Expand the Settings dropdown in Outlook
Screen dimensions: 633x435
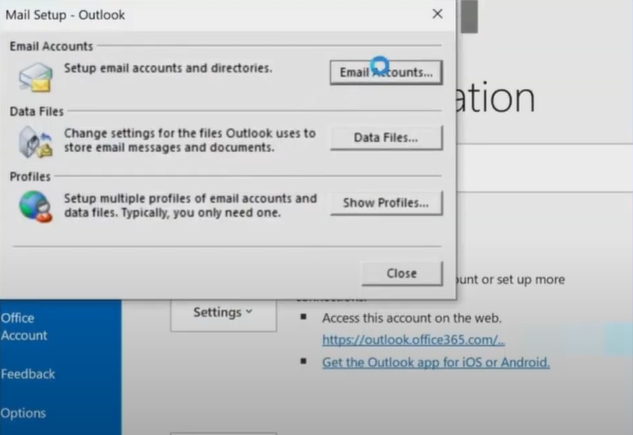tap(223, 312)
